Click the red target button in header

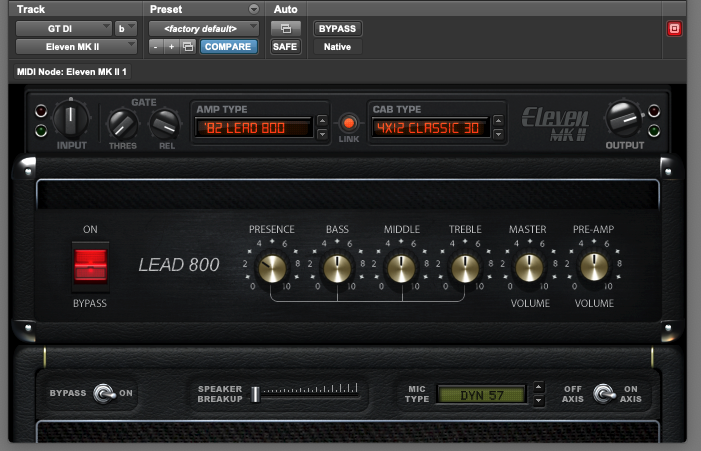674,29
